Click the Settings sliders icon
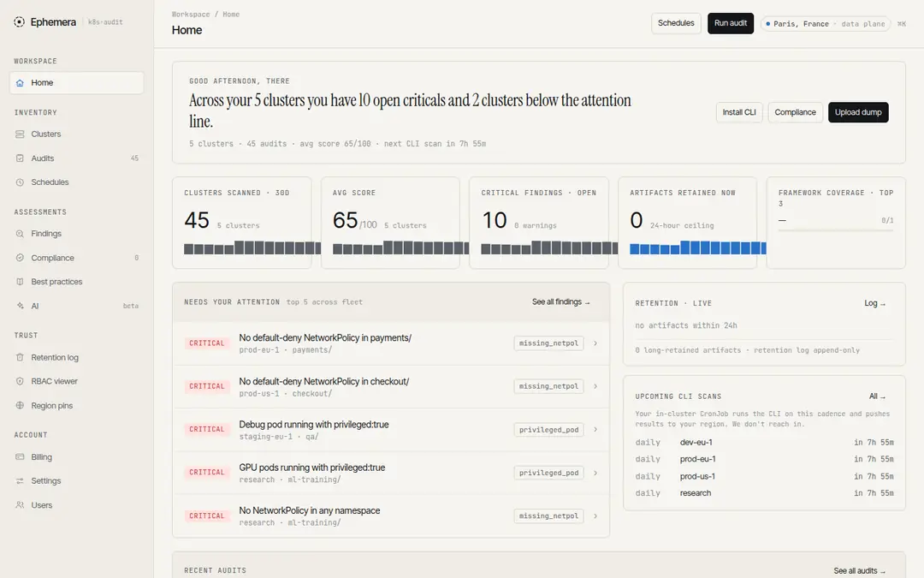Viewport: 924px width, 578px height. [x=20, y=481]
